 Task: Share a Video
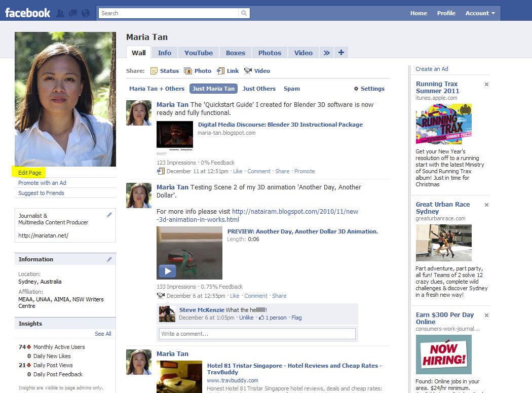[x=262, y=71]
